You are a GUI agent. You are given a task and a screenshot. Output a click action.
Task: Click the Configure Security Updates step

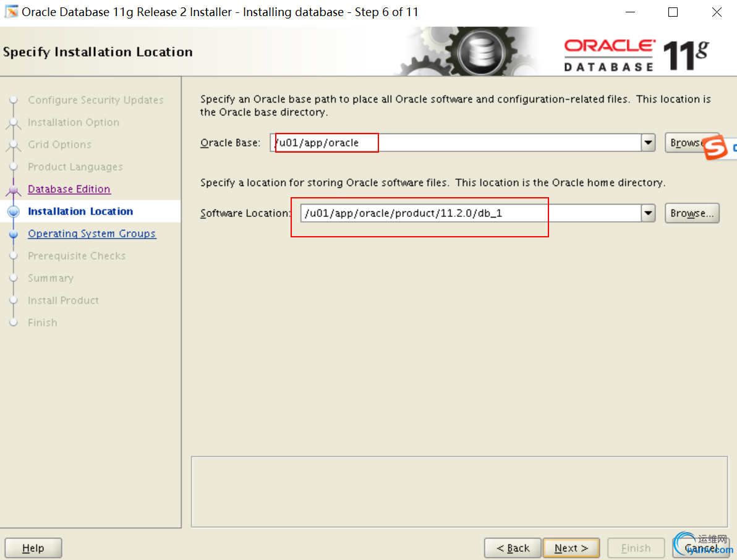point(96,100)
